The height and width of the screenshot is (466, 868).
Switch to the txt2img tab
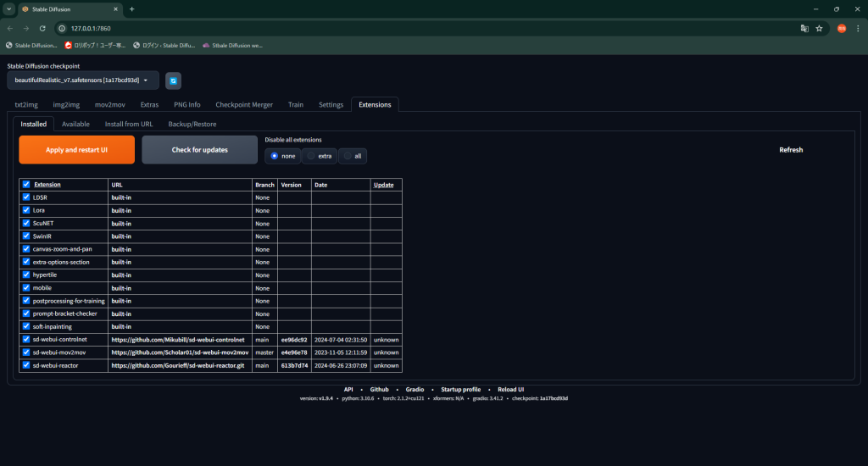(26, 105)
